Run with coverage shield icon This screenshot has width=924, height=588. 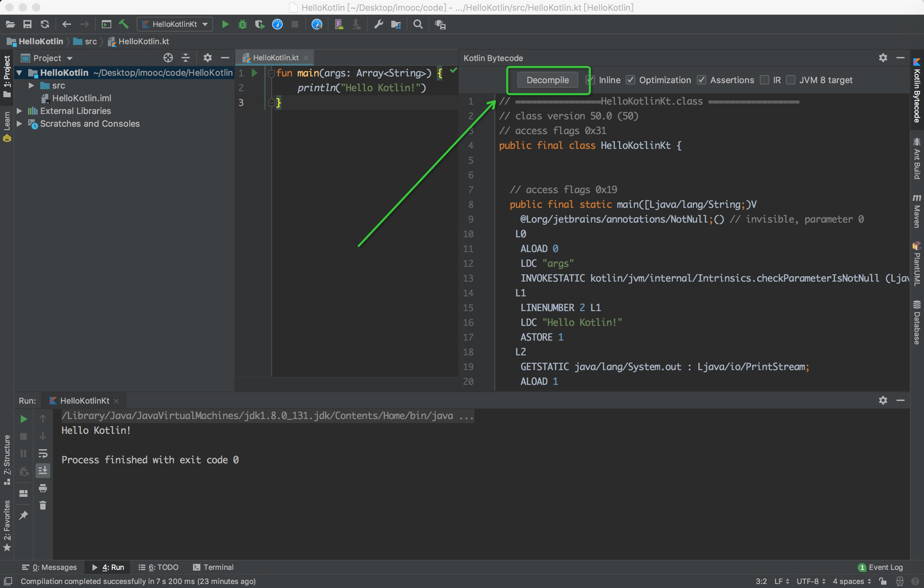click(x=260, y=24)
